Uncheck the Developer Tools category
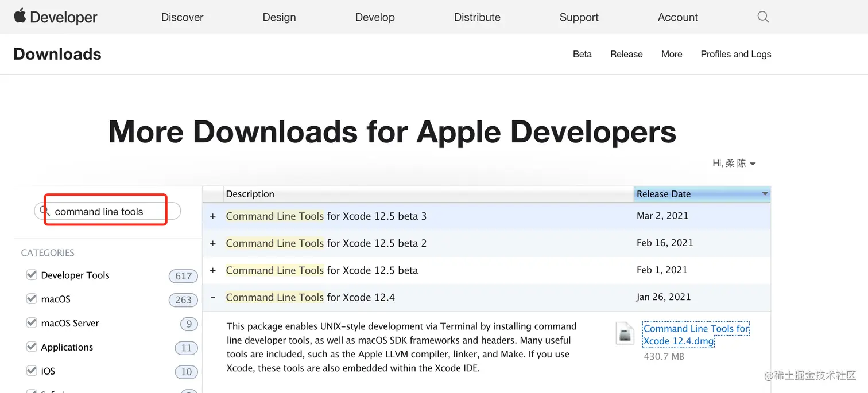 tap(32, 275)
